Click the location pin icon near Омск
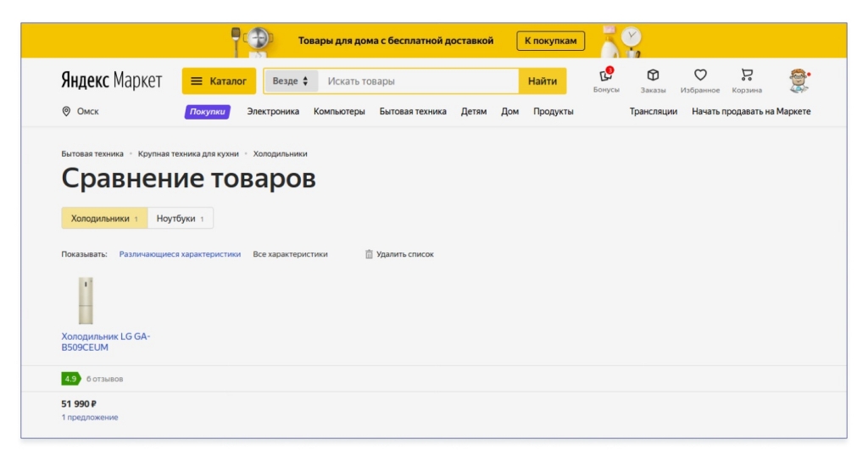Viewport: 868px width, 461px height. pyautogui.click(x=66, y=111)
